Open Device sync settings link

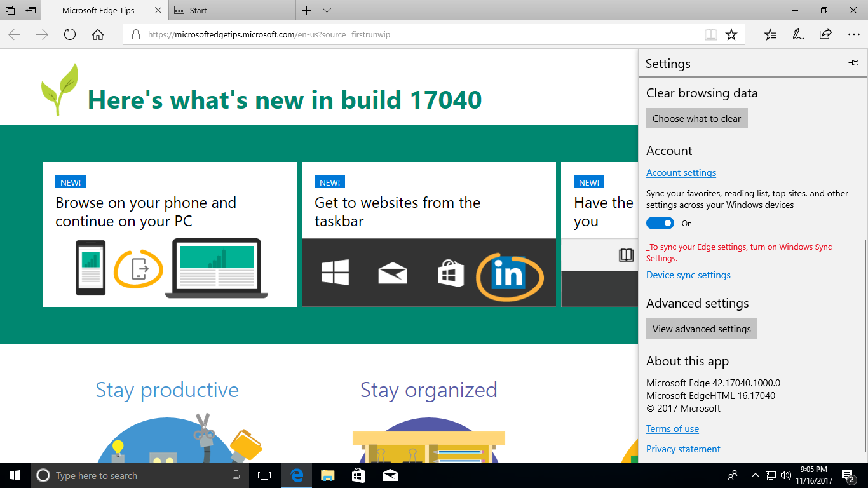click(x=688, y=275)
